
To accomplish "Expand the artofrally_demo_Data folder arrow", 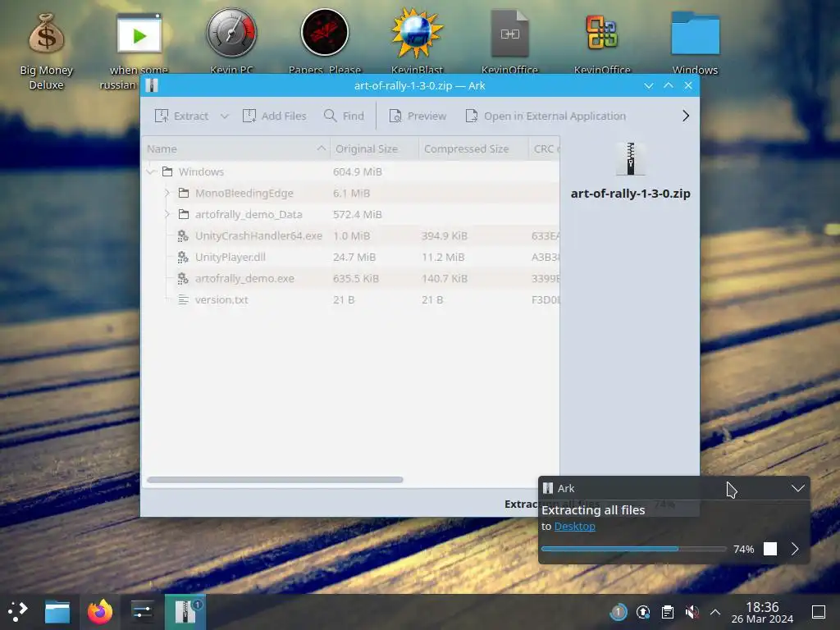I will [167, 214].
